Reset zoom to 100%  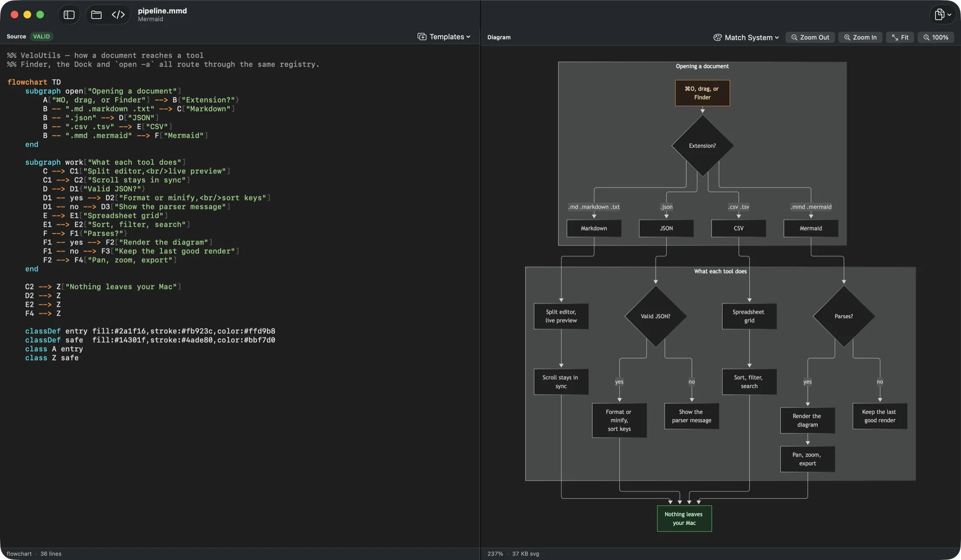(x=936, y=38)
